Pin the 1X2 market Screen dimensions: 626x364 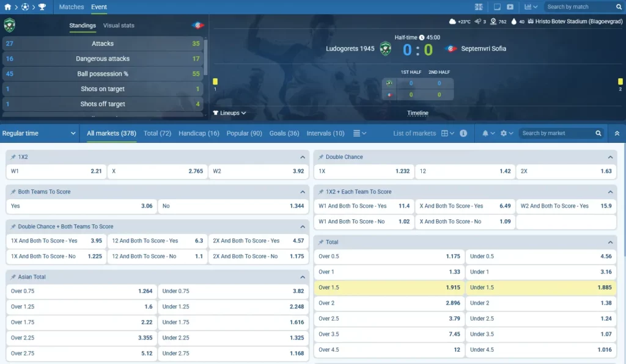(x=13, y=157)
